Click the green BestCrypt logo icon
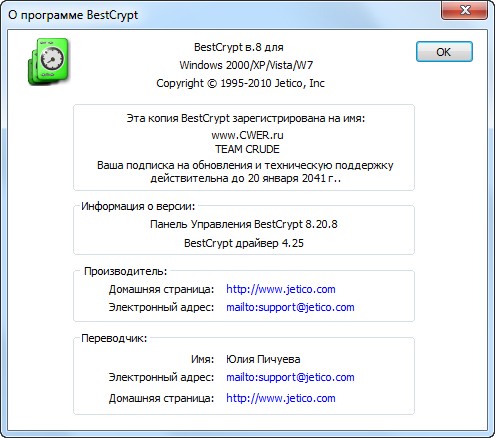The image size is (495, 438). coord(48,61)
